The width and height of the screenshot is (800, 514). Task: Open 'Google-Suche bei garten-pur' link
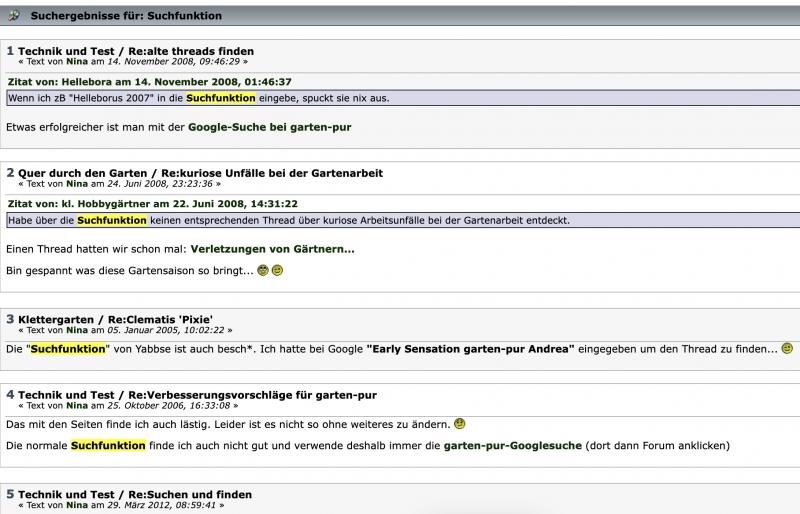click(270, 127)
